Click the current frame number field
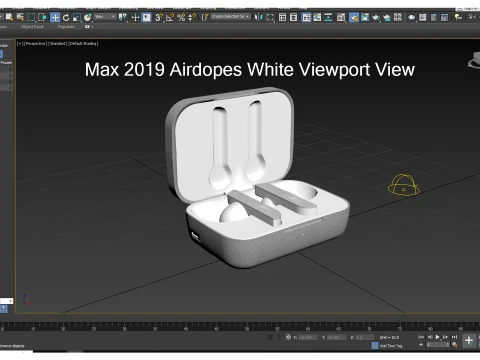This screenshot has width=480, height=360. pyautogui.click(x=438, y=345)
